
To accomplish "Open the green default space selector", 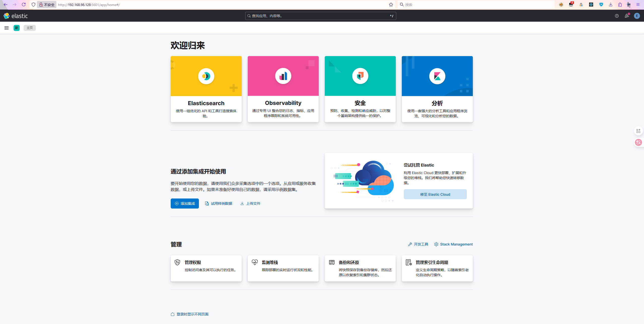I will 17,28.
